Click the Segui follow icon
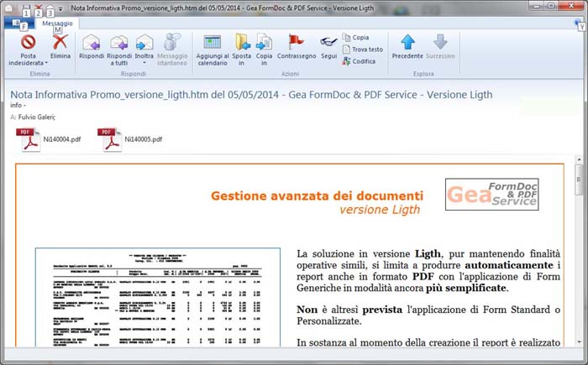The height and width of the screenshot is (365, 588). pyautogui.click(x=328, y=42)
